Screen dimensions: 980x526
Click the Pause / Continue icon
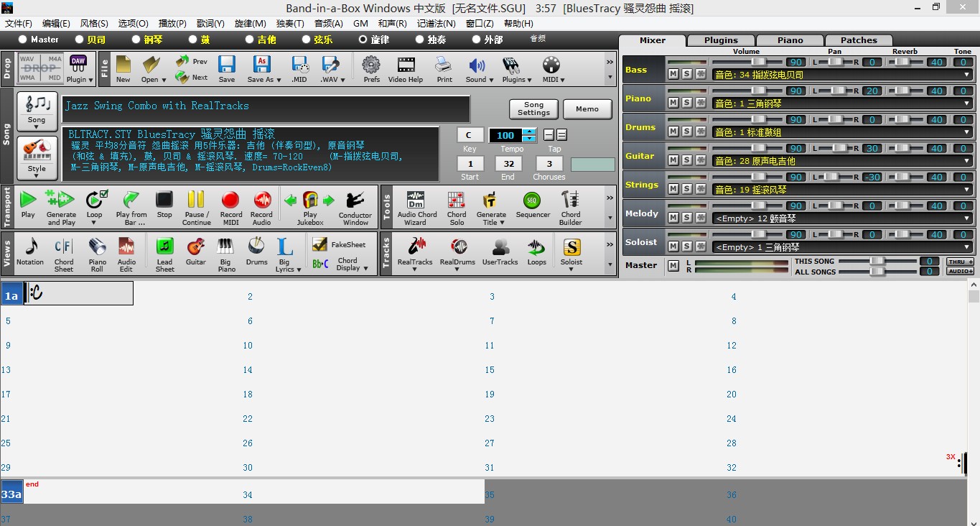coord(196,207)
